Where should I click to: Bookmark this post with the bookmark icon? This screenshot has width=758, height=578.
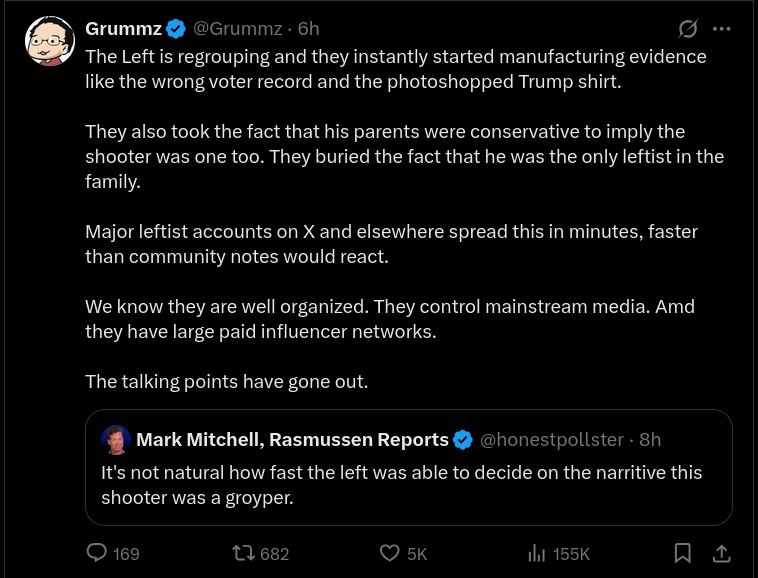[x=683, y=553]
